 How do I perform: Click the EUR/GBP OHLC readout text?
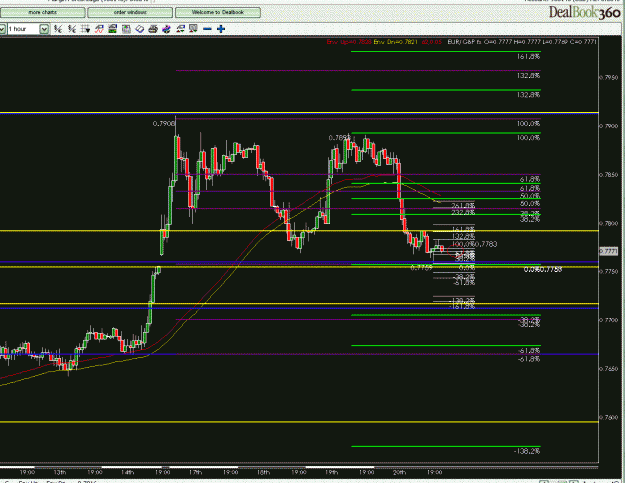[522, 42]
